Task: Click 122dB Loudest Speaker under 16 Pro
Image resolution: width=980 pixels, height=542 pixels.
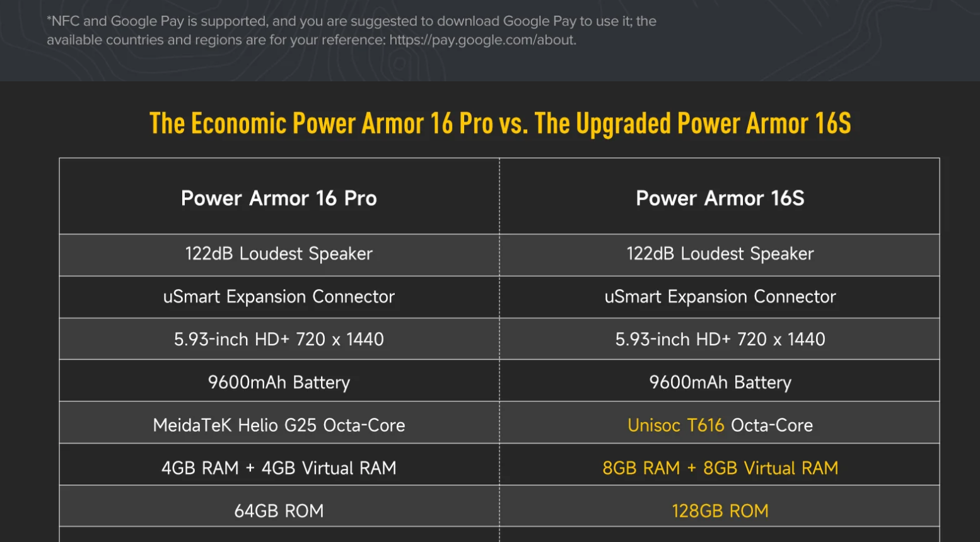Action: point(279,254)
